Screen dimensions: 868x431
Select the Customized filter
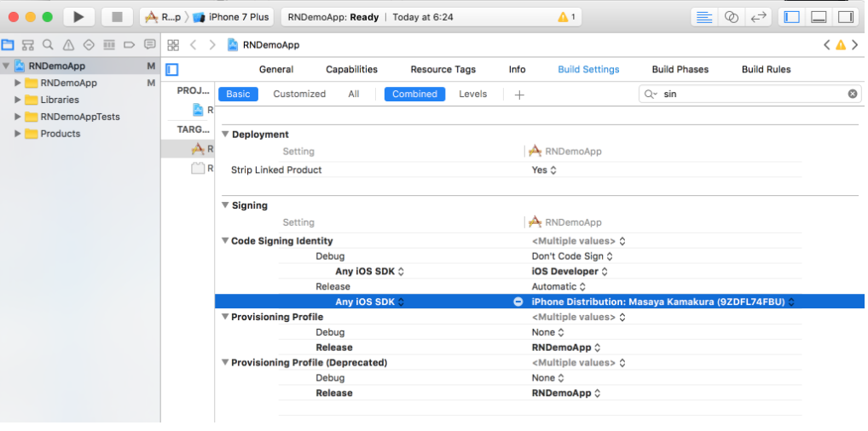pos(299,94)
